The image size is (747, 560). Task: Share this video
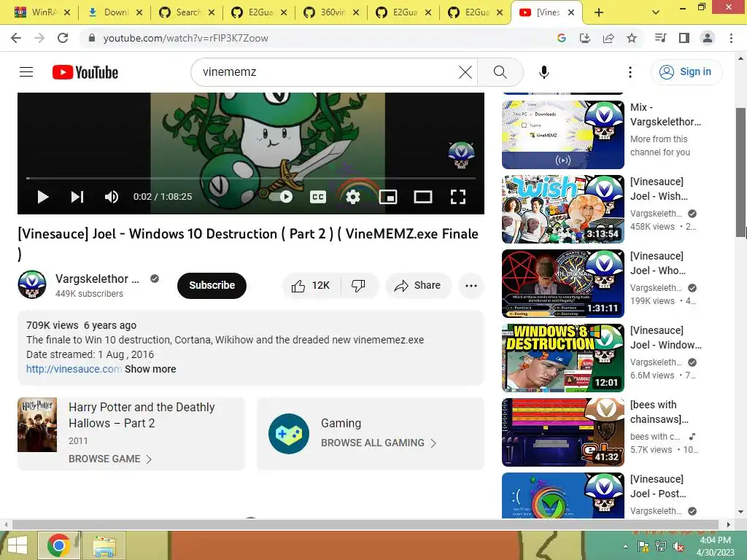click(418, 286)
